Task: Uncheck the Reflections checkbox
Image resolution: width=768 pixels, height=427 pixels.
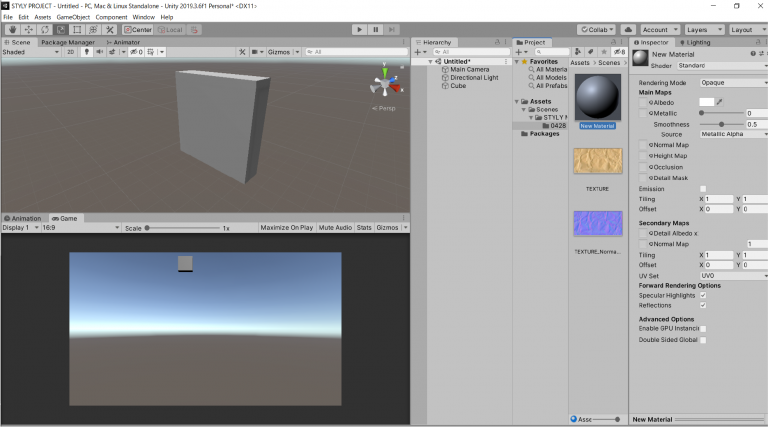Action: (703, 305)
